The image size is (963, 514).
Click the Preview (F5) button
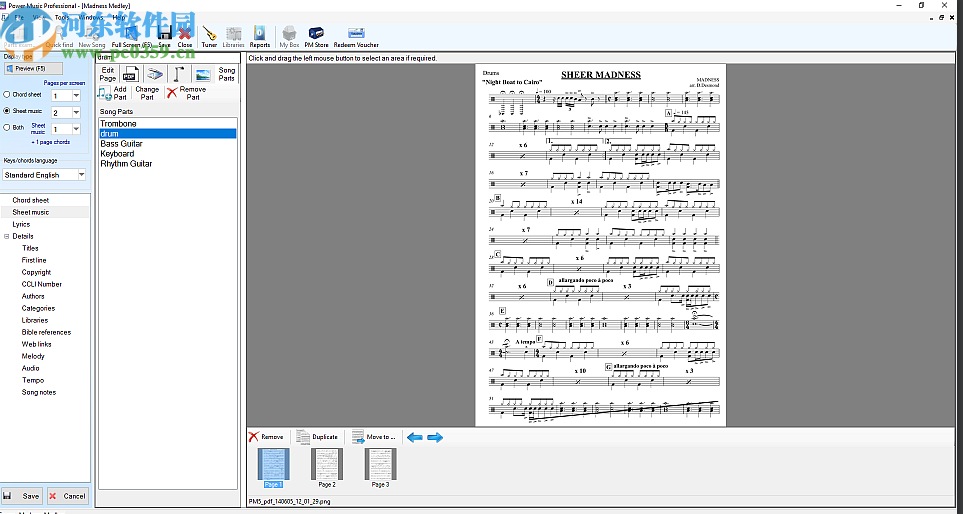(33, 69)
